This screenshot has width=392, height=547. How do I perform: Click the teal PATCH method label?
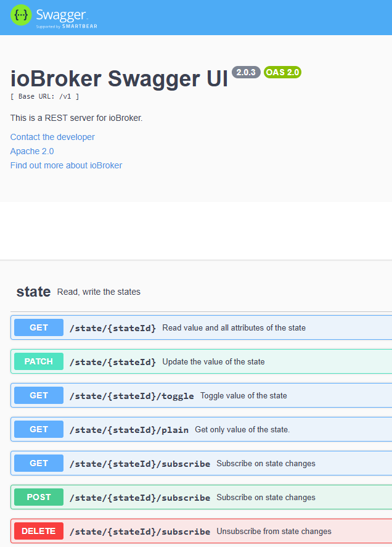tap(39, 361)
